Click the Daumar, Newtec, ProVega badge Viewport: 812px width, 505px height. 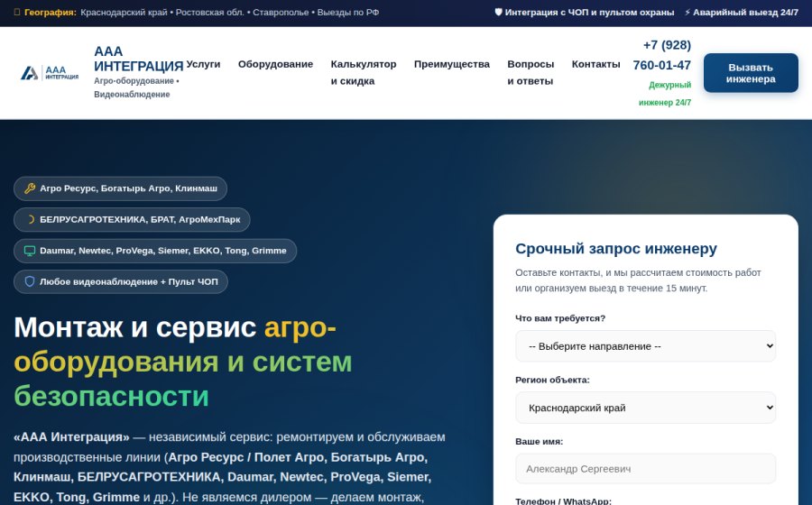pyautogui.click(x=155, y=251)
